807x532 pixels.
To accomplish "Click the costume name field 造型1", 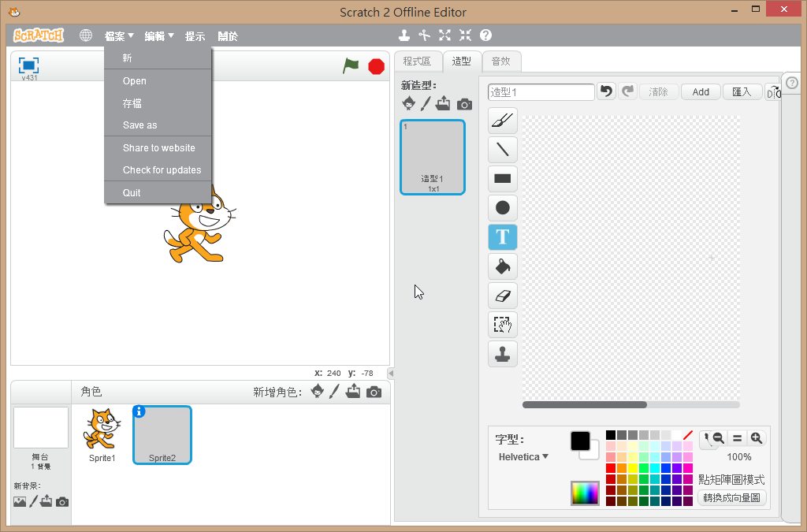I will point(541,92).
